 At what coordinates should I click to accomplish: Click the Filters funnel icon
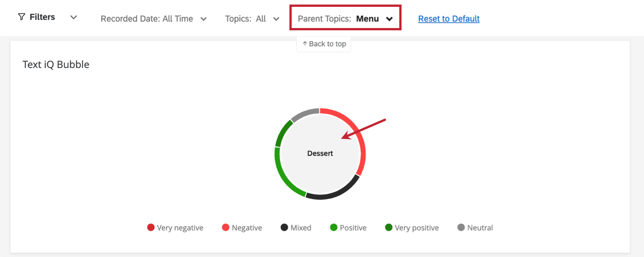click(x=22, y=17)
